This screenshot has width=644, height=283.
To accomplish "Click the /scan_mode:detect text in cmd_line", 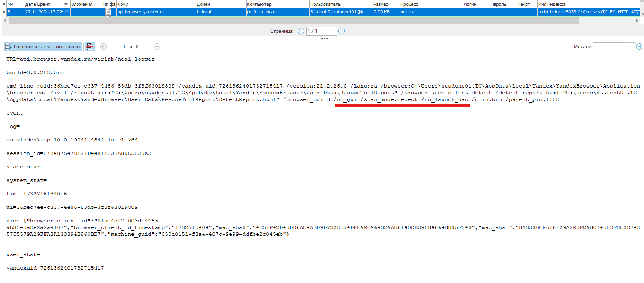I will click(x=389, y=99).
